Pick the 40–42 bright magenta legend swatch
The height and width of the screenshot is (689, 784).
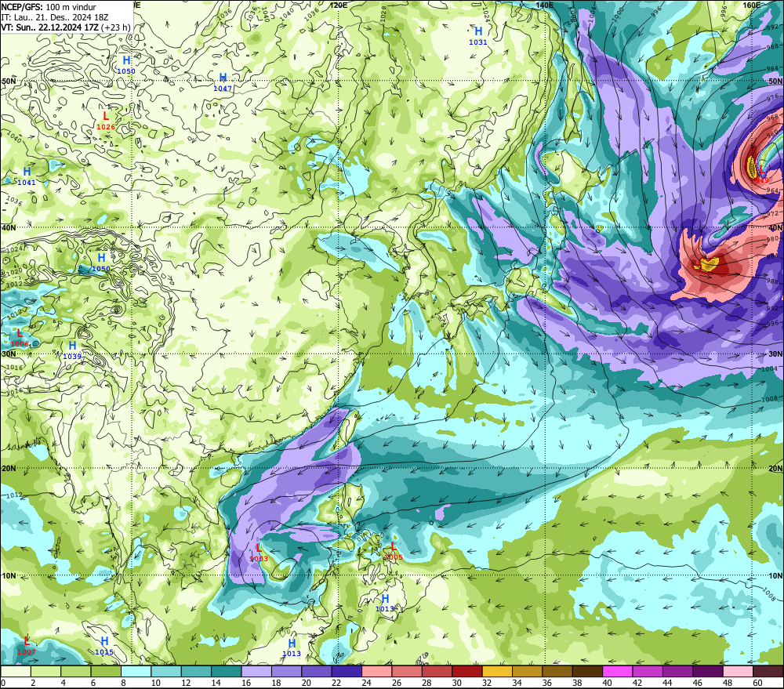coord(618,671)
